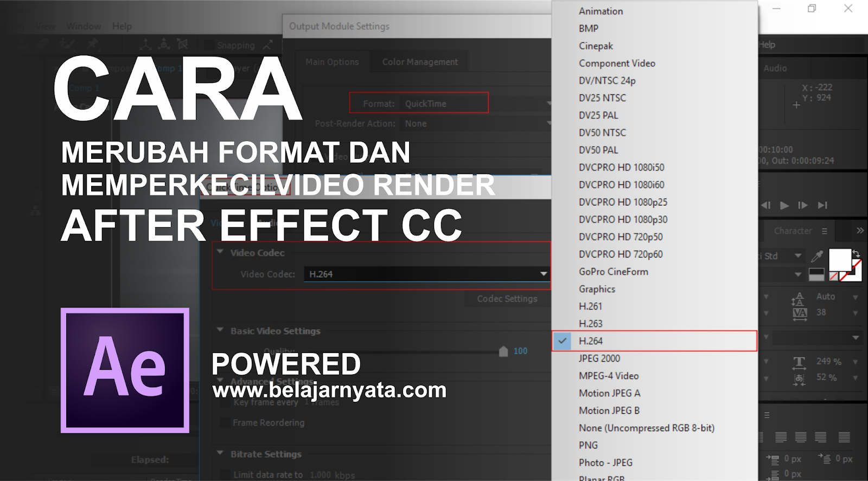The image size is (868, 481).
Task: Adjust the Quality slider handle
Action: coord(503,351)
